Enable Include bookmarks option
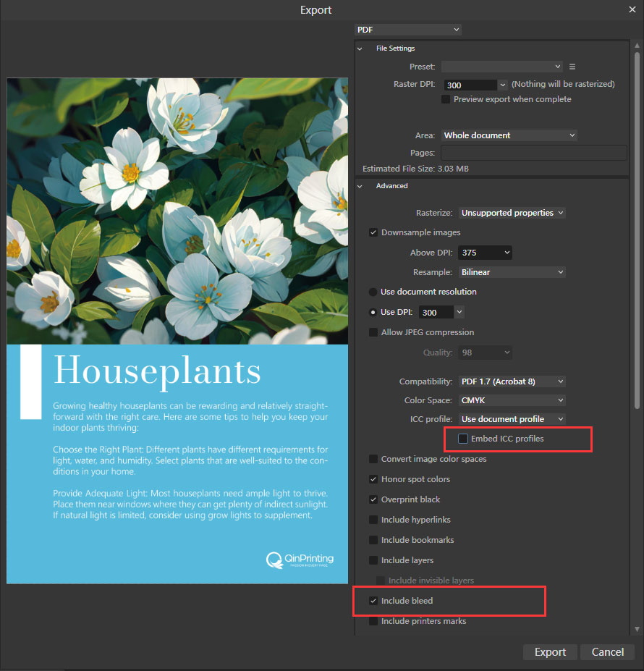Image resolution: width=644 pixels, height=671 pixels. (x=373, y=540)
